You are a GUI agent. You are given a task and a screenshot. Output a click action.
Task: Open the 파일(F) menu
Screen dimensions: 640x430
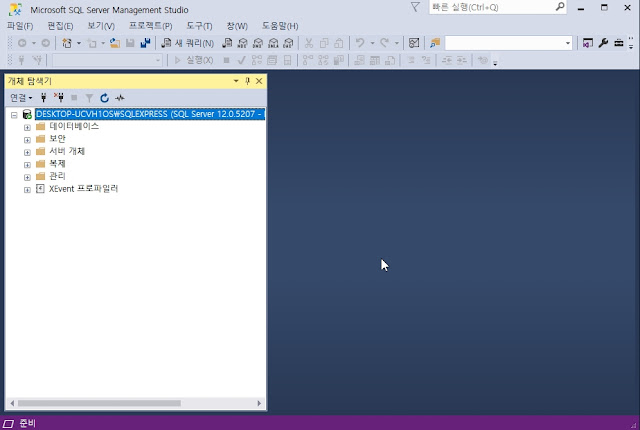pos(20,26)
